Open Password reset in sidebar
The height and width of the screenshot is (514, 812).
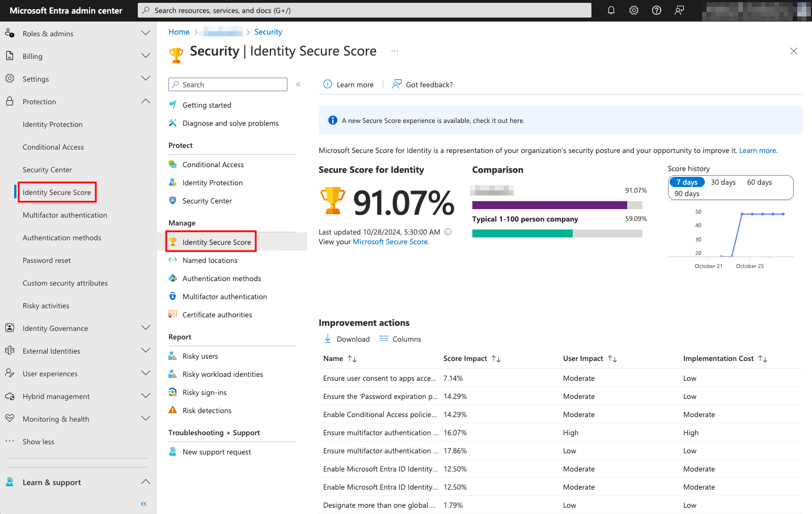point(46,260)
